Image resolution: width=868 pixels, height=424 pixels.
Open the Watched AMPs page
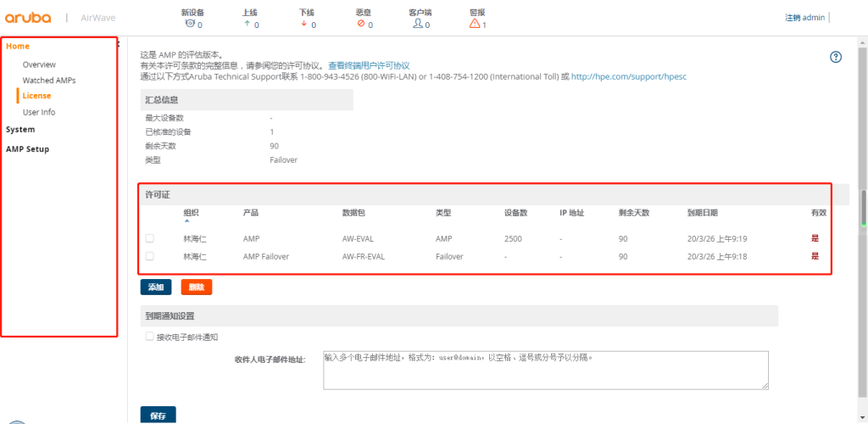[x=49, y=81]
